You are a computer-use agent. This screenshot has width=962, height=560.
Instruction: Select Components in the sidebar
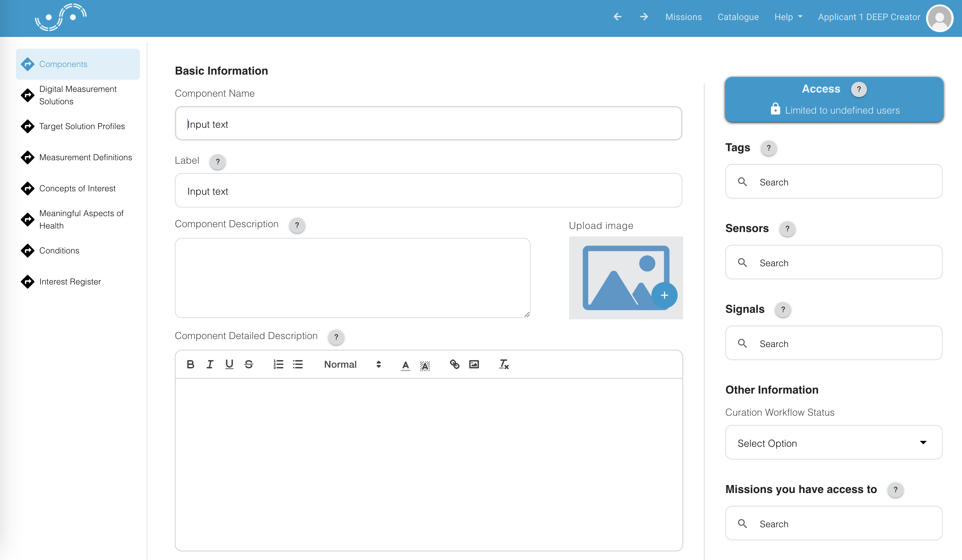click(x=78, y=64)
